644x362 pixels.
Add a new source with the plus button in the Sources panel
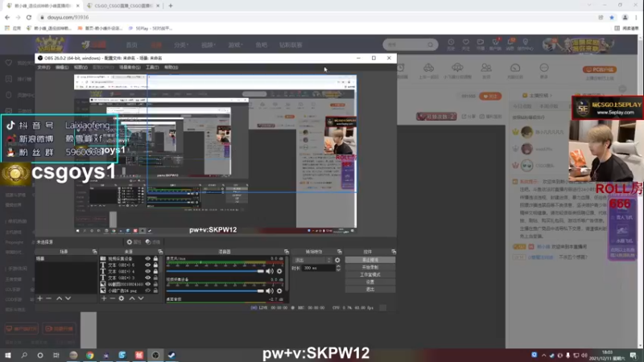(104, 298)
